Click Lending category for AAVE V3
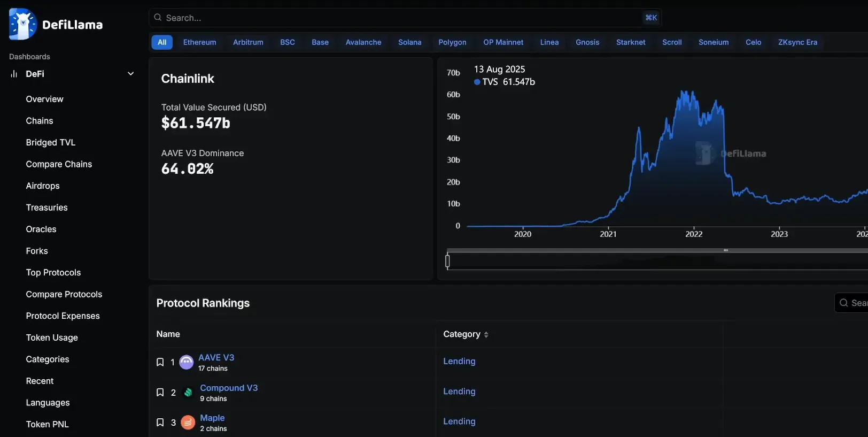 click(459, 361)
